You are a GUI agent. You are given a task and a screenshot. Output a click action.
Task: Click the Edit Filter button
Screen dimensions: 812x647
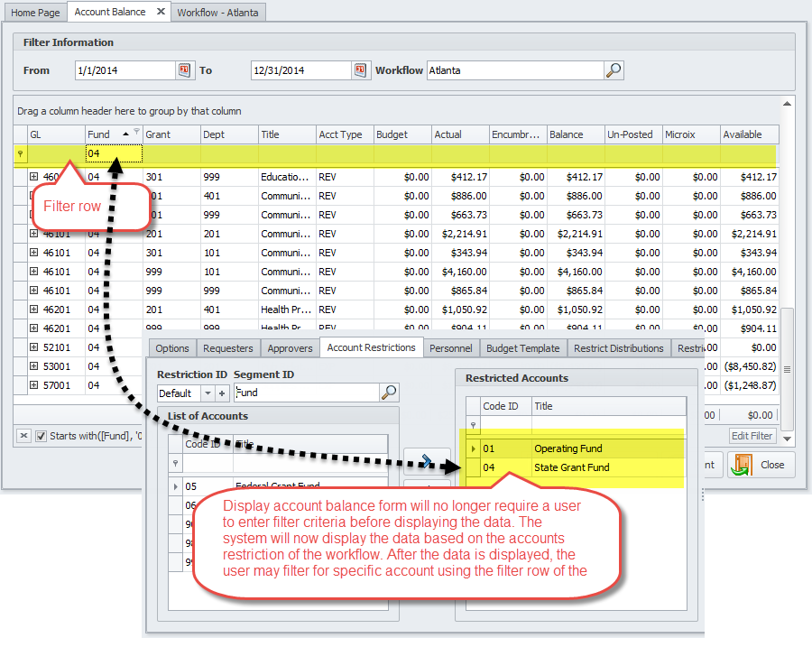(x=751, y=436)
